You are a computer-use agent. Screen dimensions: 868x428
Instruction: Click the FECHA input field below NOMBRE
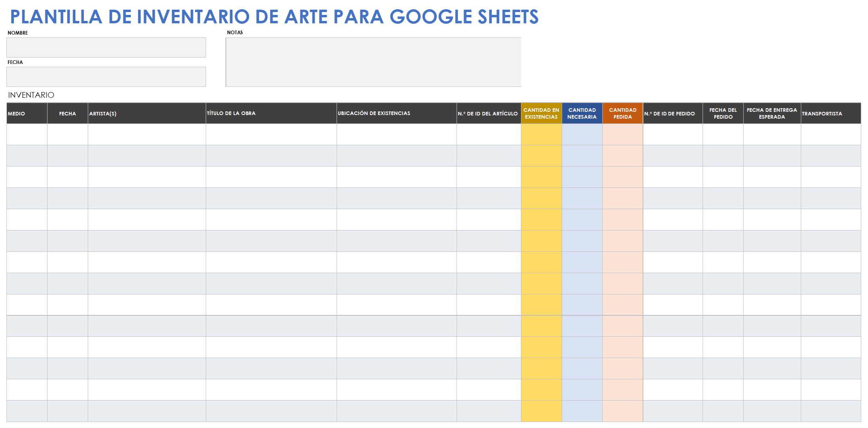tap(106, 77)
